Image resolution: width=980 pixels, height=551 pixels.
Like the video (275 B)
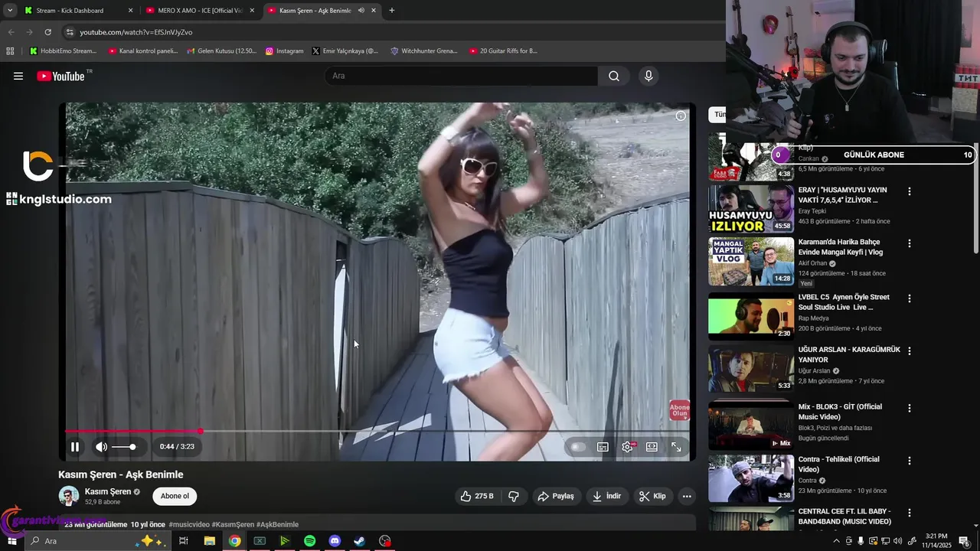[x=476, y=496]
